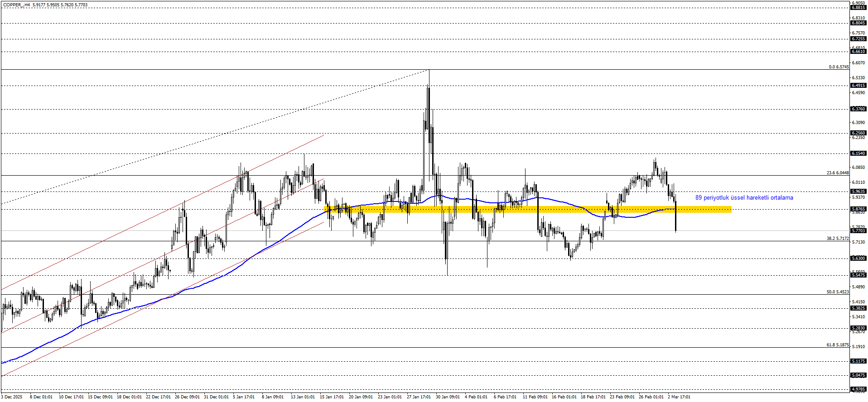Click the 3 Dec 2025 date label
Image resolution: width=868 pixels, height=402 pixels.
click(11, 397)
